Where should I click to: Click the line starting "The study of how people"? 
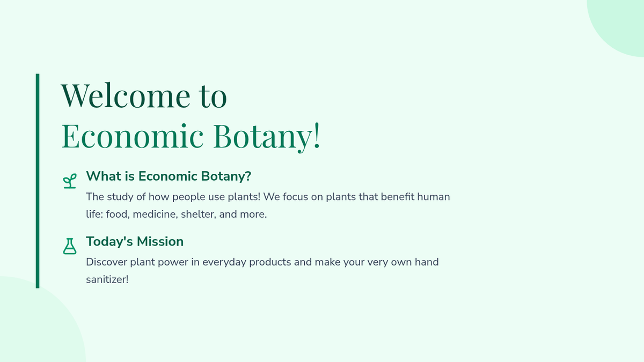[268, 197]
